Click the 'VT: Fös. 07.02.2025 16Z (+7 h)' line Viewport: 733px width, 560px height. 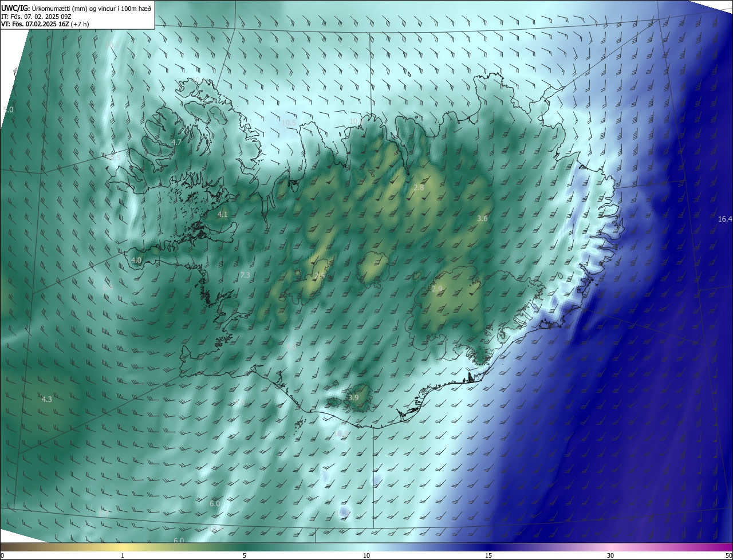click(45, 24)
